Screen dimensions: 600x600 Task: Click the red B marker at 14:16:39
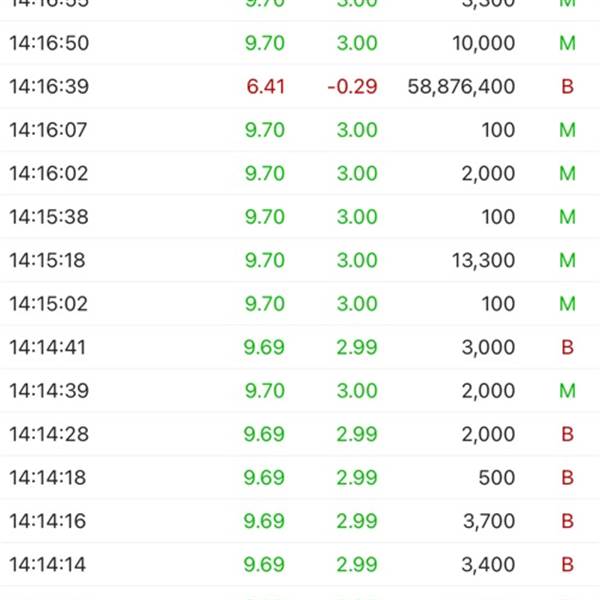pos(567,86)
